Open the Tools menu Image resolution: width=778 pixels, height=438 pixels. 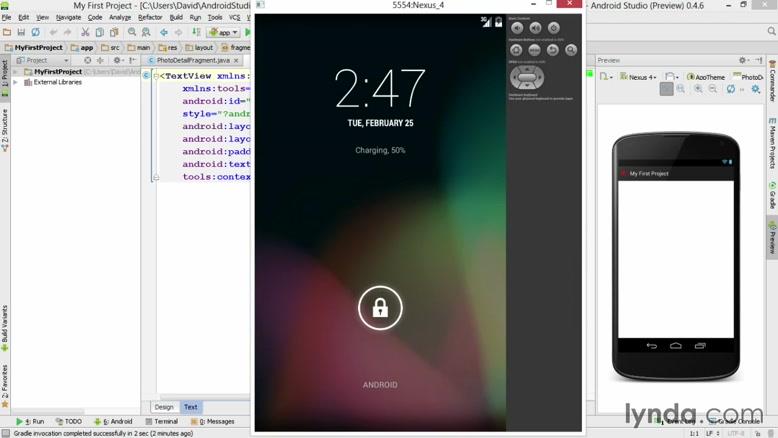[215, 17]
